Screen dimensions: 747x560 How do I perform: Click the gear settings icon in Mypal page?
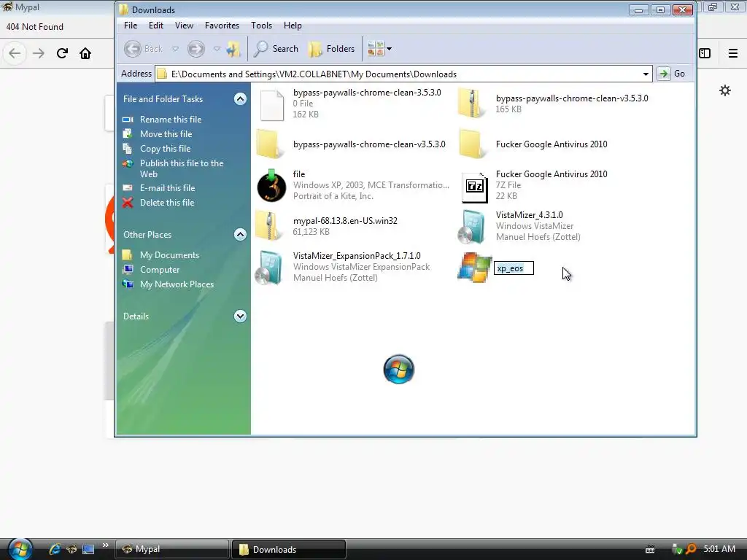[725, 90]
